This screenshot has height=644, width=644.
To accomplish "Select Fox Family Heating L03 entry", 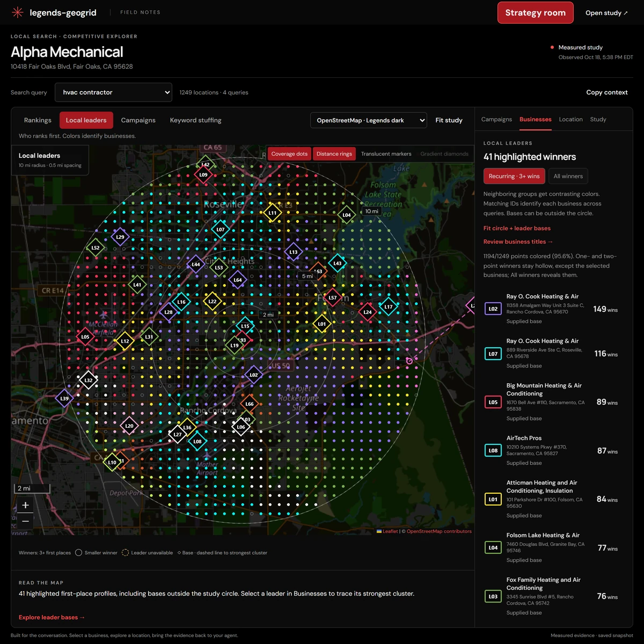I will coord(553,596).
